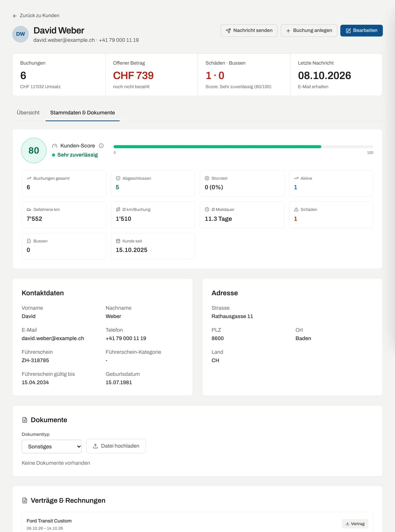This screenshot has height=532, width=395.
Task: Click the document icon beside Dokumente heading
Action: click(x=25, y=420)
